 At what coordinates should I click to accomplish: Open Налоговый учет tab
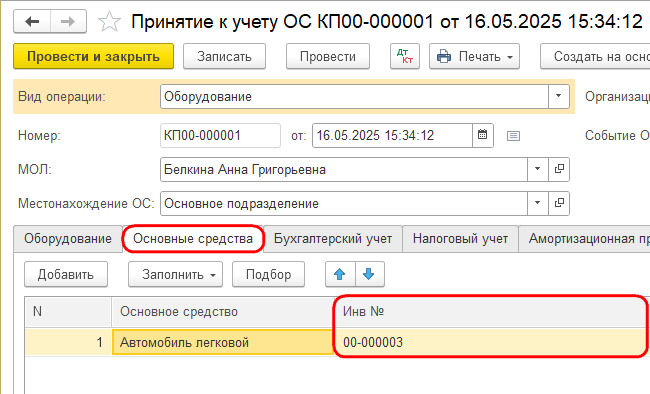[460, 239]
